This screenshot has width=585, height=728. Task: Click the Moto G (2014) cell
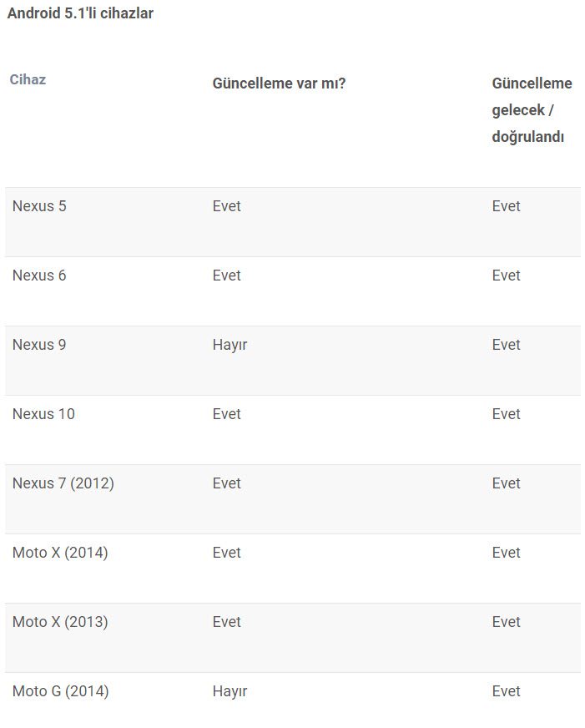61,690
